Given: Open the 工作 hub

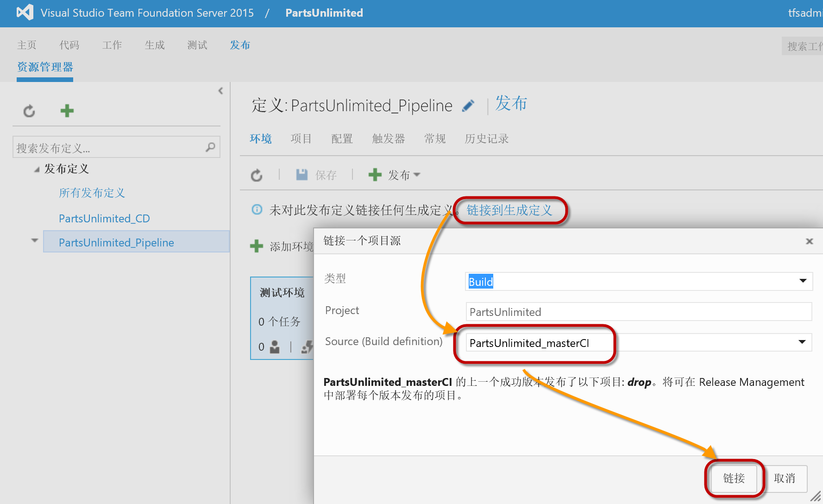Looking at the screenshot, I should click(112, 45).
